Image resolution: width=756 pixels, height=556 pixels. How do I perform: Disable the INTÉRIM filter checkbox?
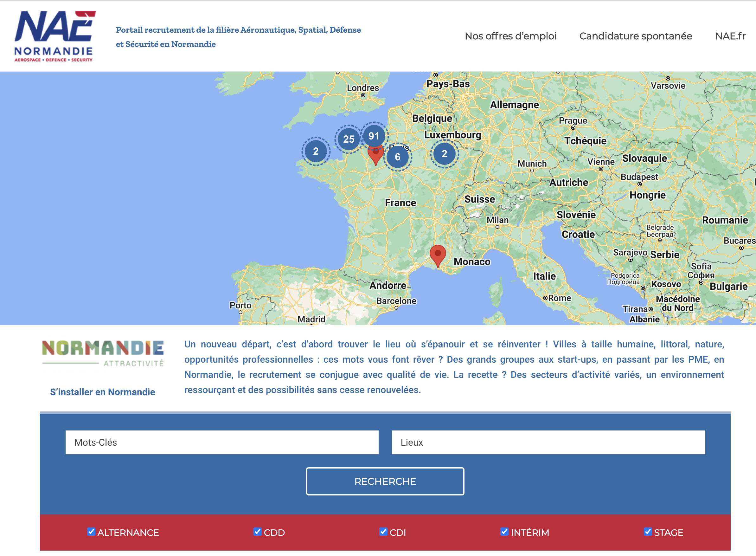tap(504, 531)
